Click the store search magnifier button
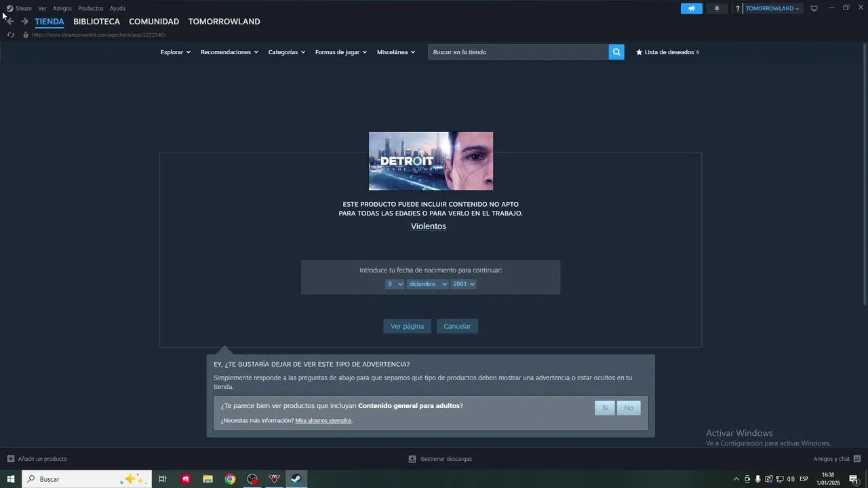 coord(616,52)
